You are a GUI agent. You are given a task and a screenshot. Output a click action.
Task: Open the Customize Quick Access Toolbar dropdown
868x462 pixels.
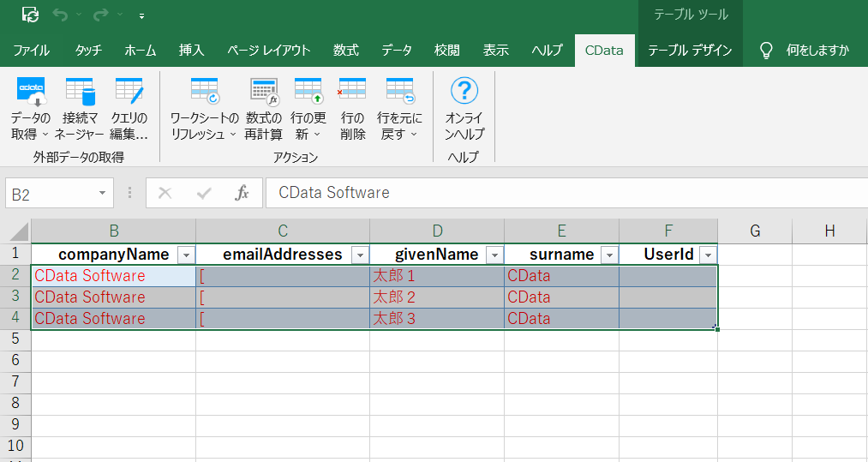click(x=141, y=16)
